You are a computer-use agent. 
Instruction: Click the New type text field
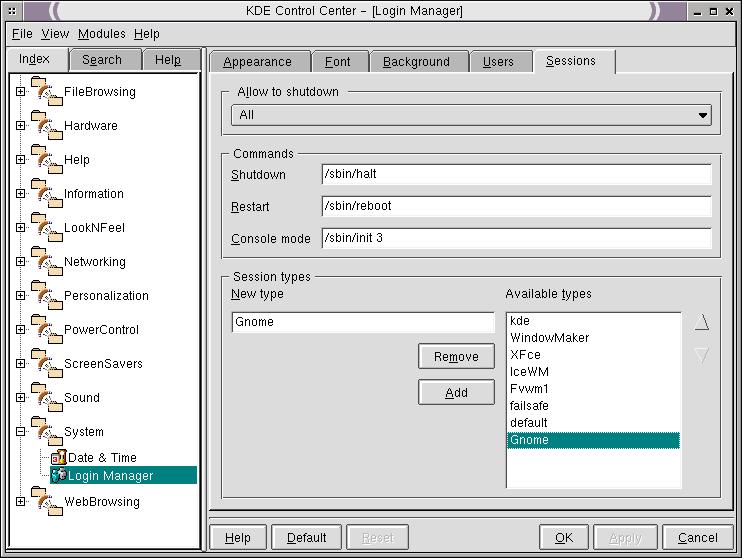pyautogui.click(x=363, y=322)
